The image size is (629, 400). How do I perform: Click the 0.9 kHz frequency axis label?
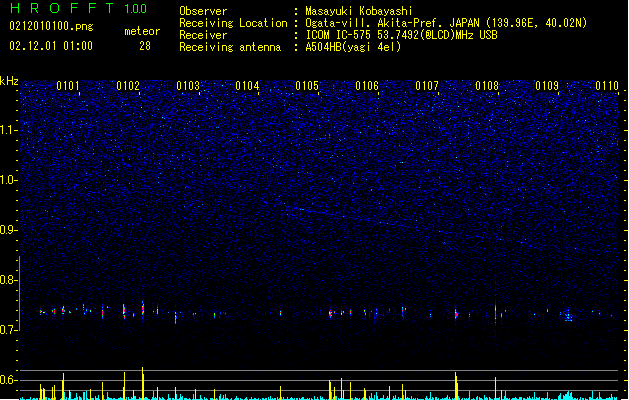pos(9,230)
